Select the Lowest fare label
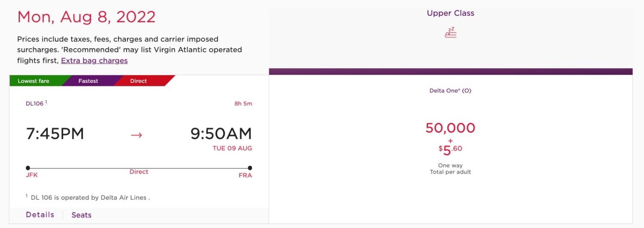This screenshot has width=644, height=228. [33, 81]
